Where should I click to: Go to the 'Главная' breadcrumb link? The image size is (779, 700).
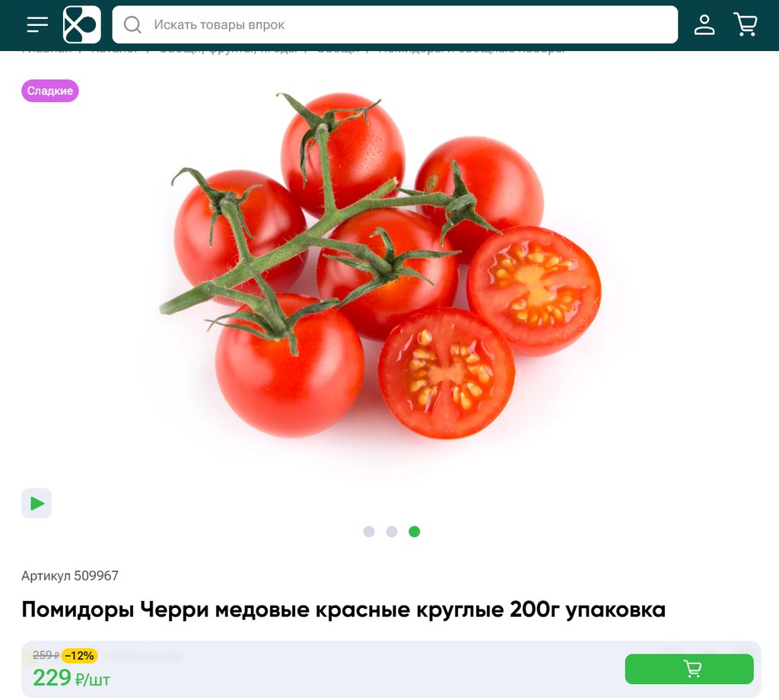coord(46,52)
